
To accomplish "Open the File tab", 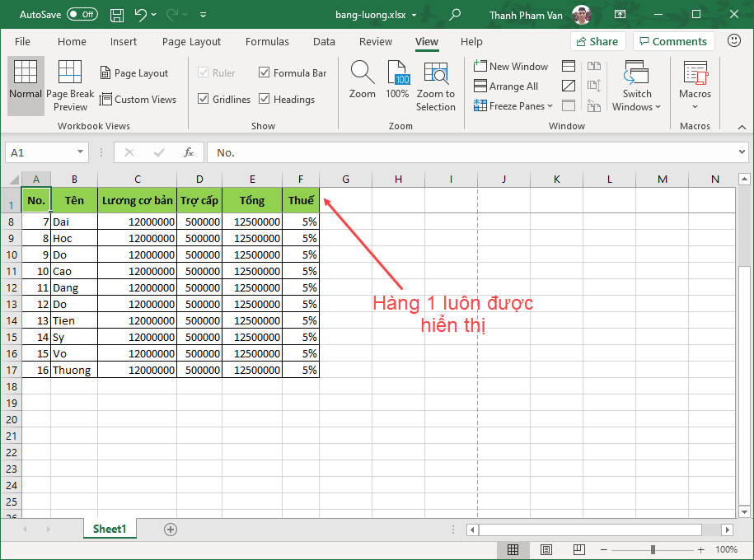I will [22, 41].
